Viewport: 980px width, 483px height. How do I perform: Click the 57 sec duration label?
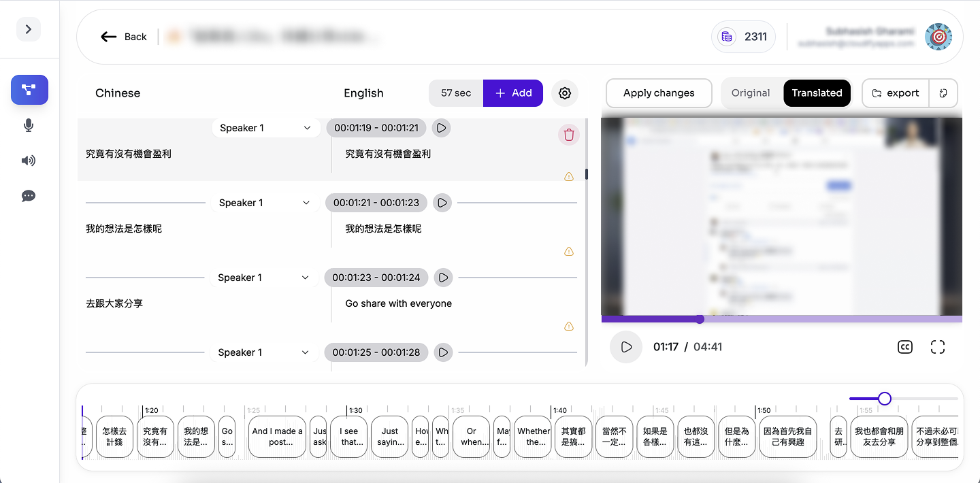pyautogui.click(x=456, y=93)
